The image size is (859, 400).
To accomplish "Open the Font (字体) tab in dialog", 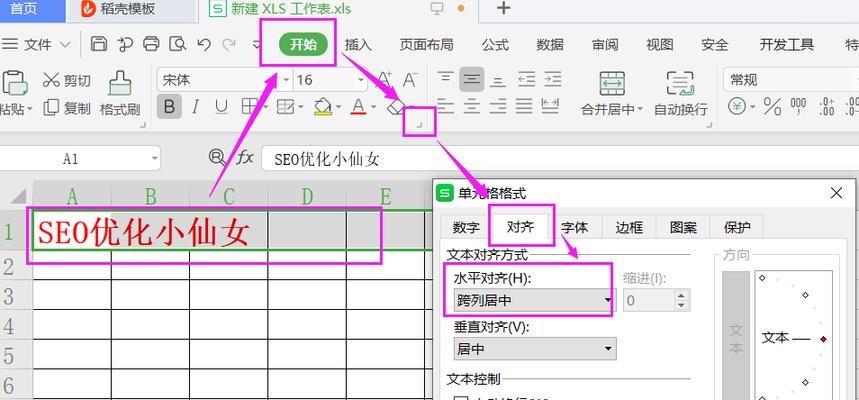I will point(575,227).
